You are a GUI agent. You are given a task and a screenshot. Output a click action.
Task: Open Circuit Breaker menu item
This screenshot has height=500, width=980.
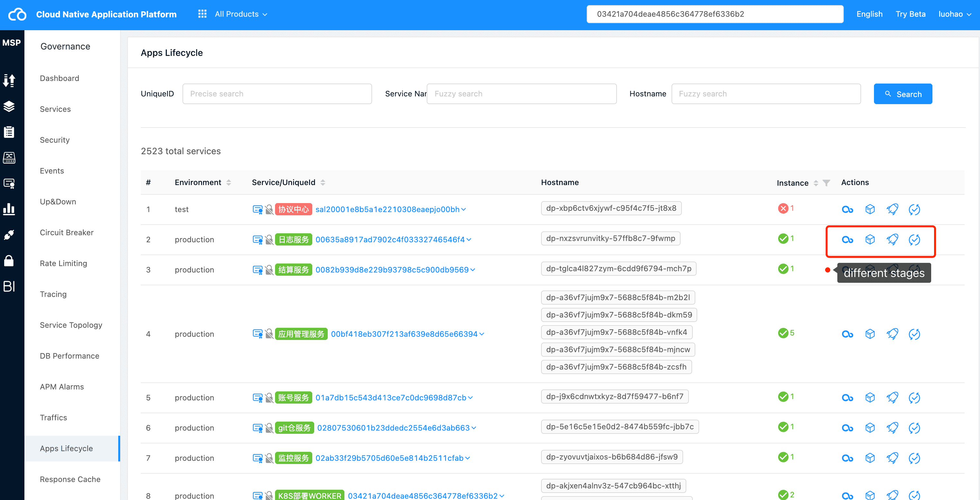click(67, 232)
